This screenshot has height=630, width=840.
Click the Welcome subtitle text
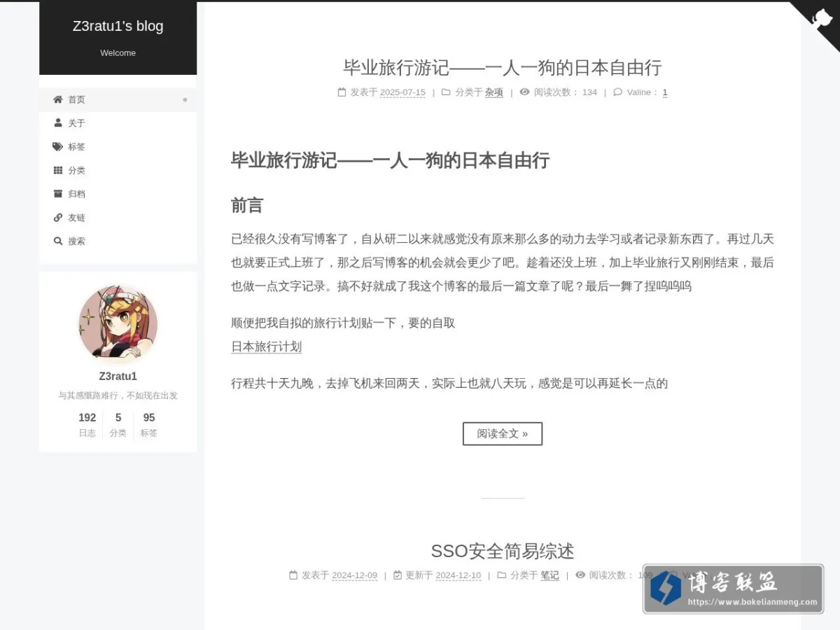[x=118, y=53]
